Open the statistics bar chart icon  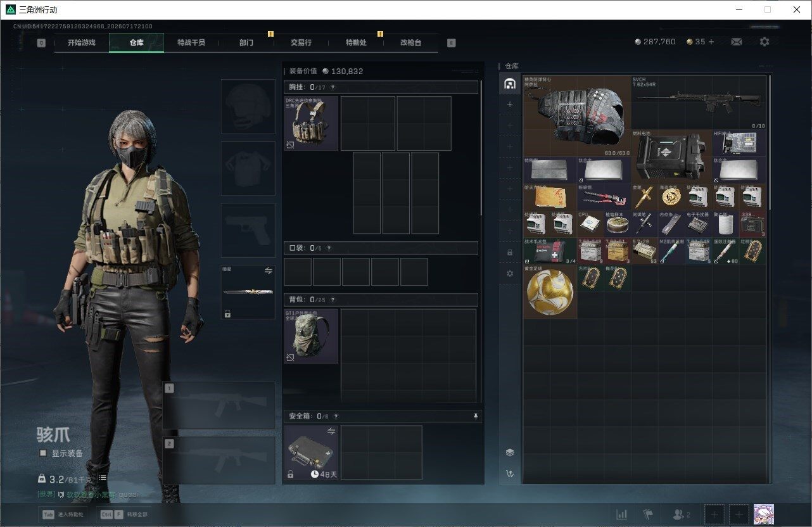pyautogui.click(x=622, y=514)
